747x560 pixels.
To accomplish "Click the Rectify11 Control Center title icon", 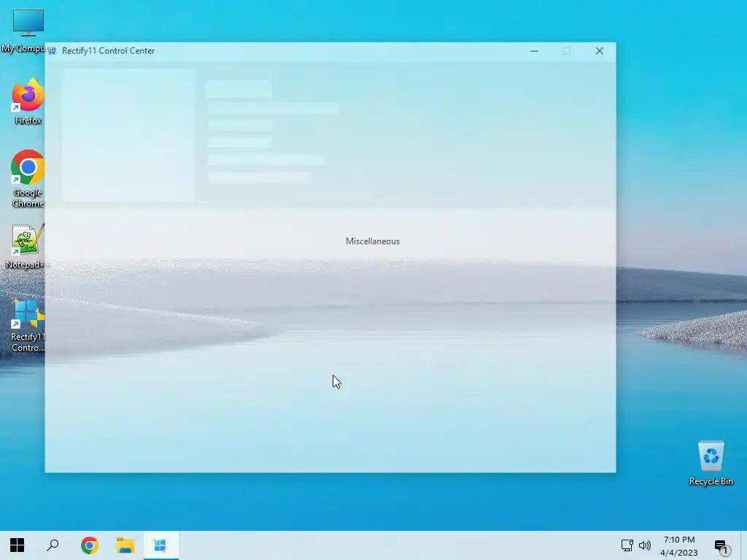I will pyautogui.click(x=52, y=51).
